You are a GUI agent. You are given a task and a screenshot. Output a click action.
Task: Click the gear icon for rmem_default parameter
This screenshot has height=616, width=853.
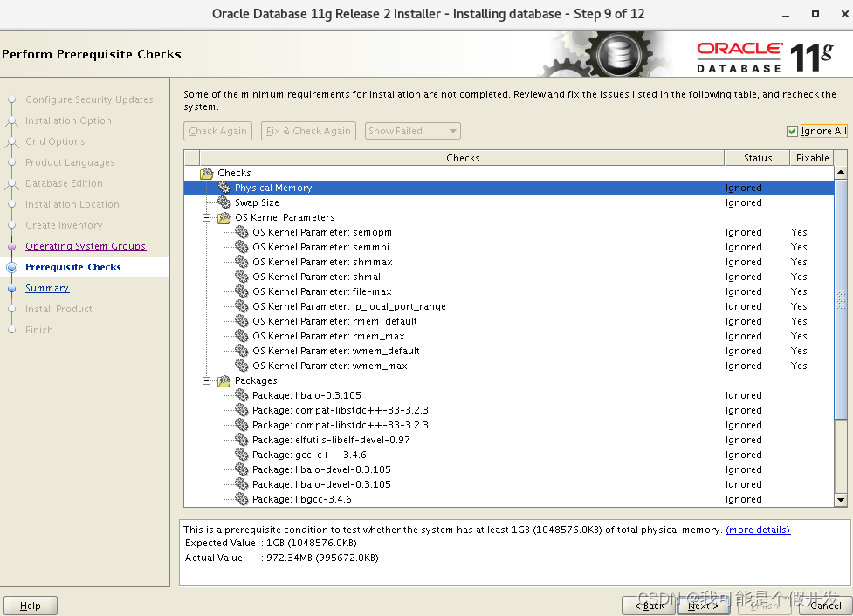(x=242, y=321)
